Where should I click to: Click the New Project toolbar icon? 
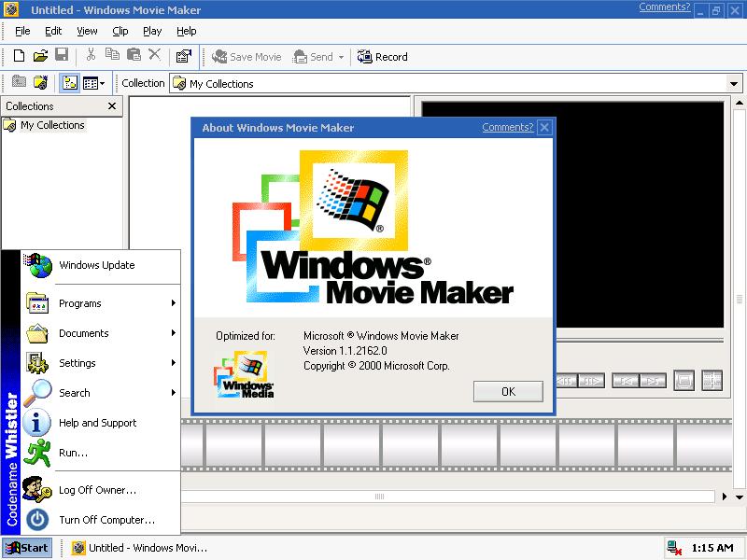(x=19, y=57)
